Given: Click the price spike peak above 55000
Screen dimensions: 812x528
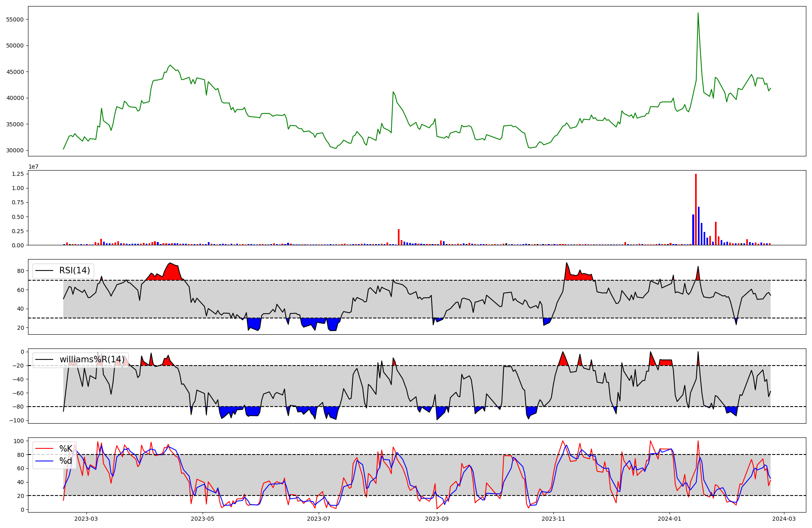Looking at the screenshot, I should [x=698, y=13].
